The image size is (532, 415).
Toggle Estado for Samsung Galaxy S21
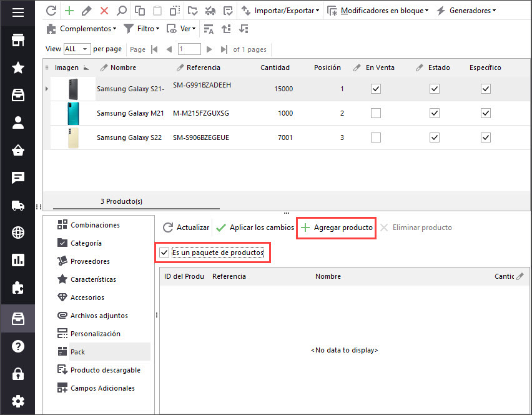(x=435, y=89)
